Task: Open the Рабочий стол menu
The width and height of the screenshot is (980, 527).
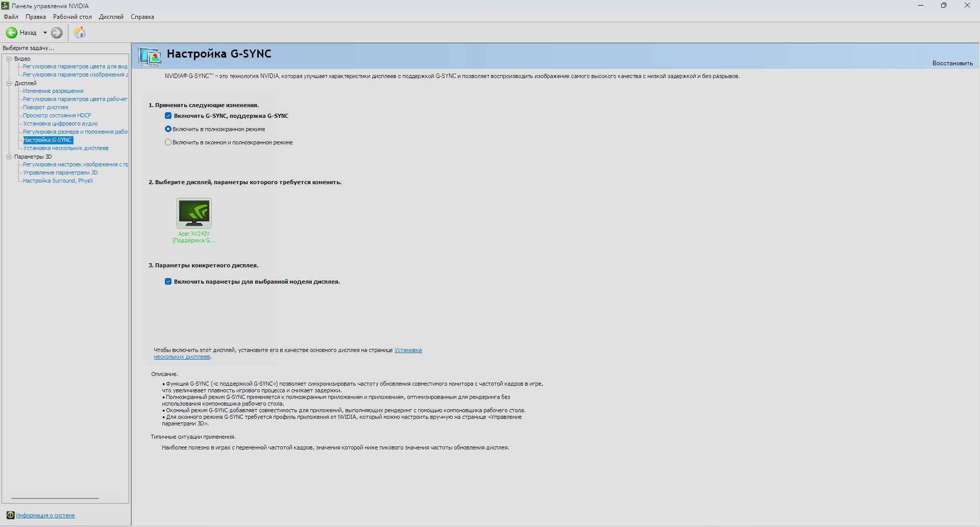Action: tap(72, 17)
